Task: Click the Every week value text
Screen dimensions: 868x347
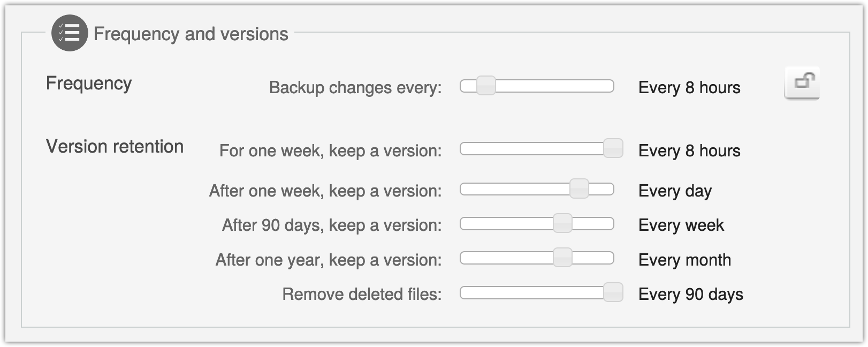Action: pos(681,225)
